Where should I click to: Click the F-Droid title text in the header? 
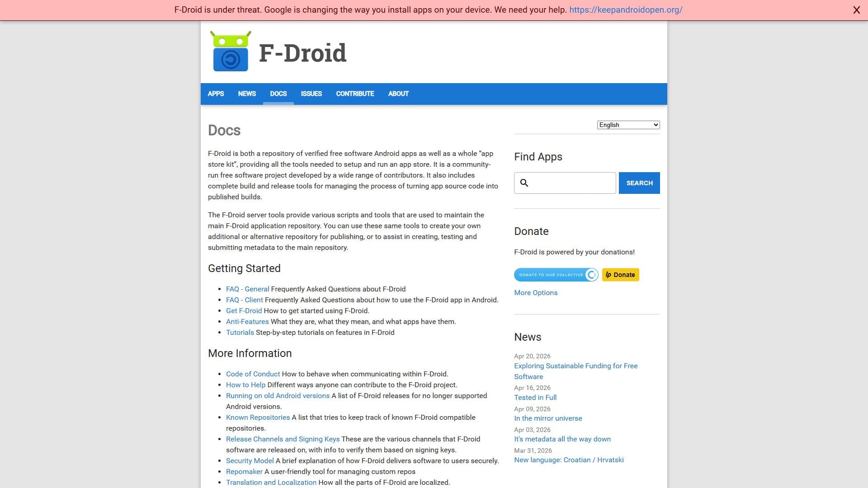(302, 53)
